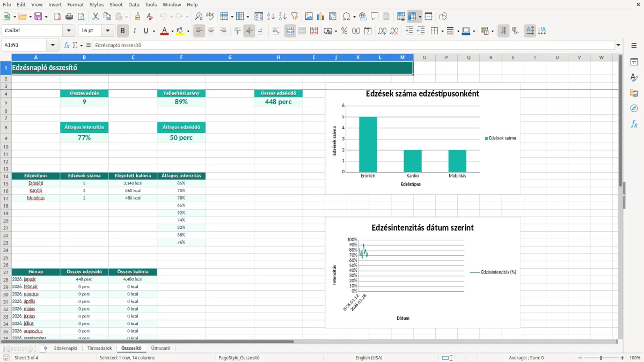Export directly as PDF icon
Screen dimensions: 644x362
pyautogui.click(x=57, y=17)
